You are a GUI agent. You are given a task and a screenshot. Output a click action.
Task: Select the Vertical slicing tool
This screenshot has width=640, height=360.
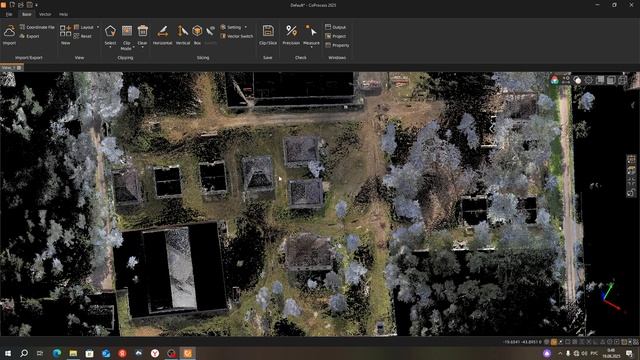(182, 31)
